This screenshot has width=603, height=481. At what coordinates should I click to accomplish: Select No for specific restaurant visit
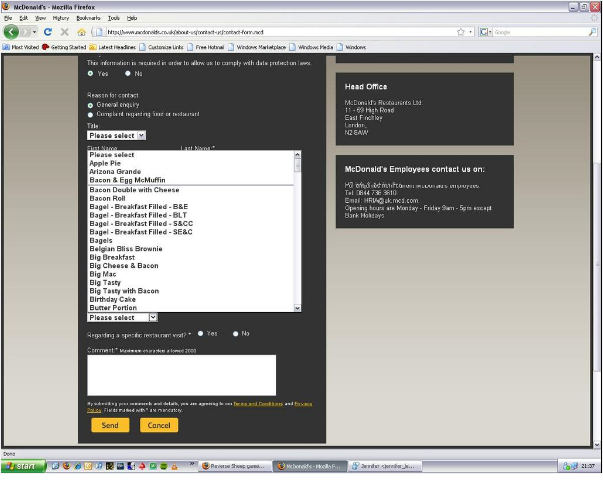235,334
